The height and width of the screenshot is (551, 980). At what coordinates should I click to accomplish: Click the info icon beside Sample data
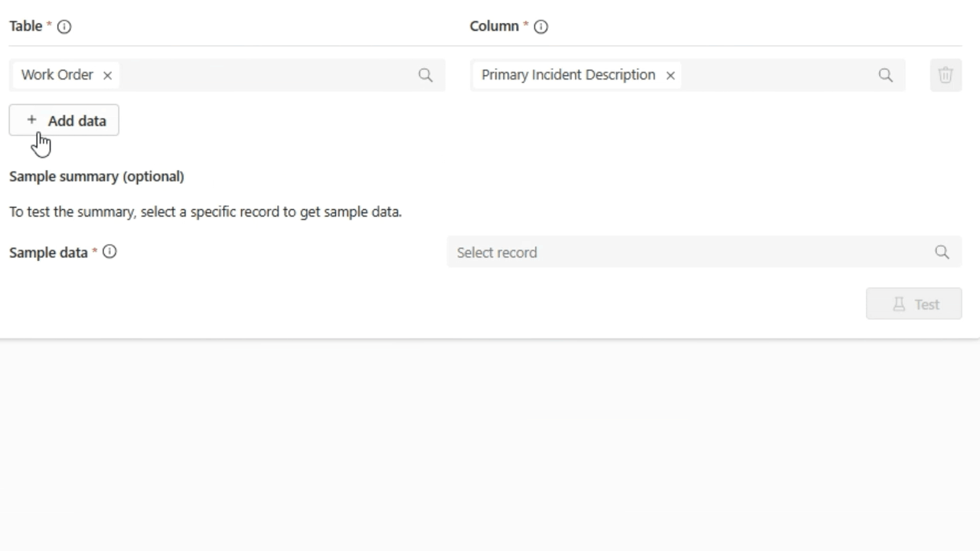click(x=109, y=252)
